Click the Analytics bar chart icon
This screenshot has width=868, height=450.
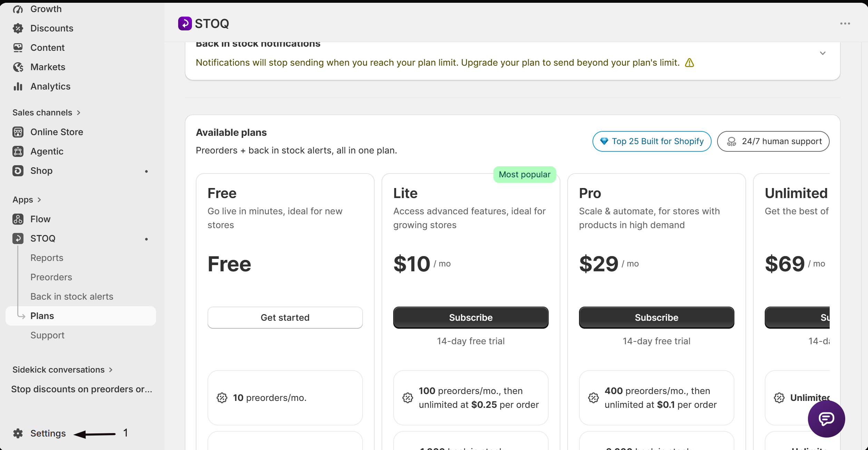point(18,86)
